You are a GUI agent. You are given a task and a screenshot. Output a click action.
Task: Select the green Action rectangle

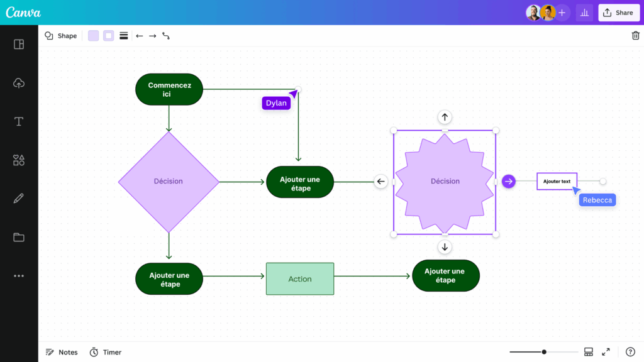[x=300, y=278]
